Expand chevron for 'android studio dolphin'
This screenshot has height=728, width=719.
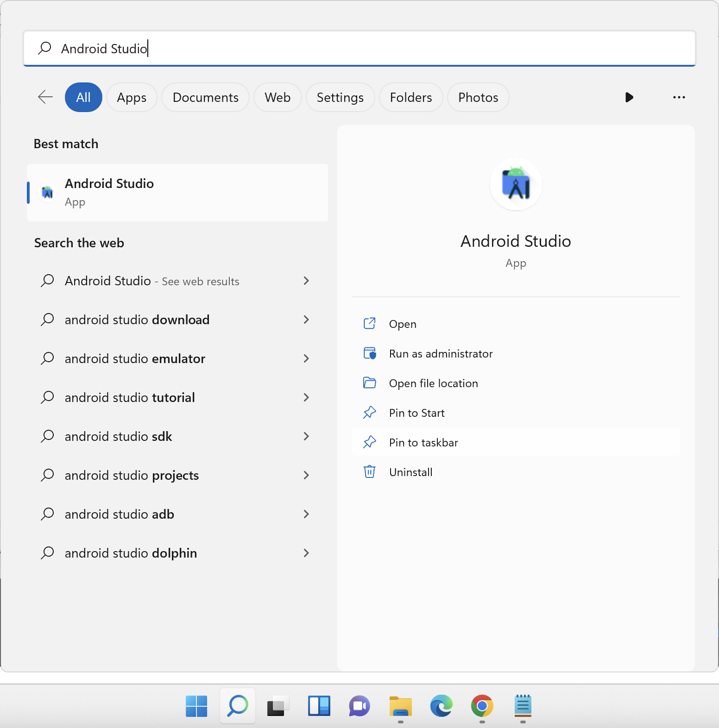[x=306, y=553]
